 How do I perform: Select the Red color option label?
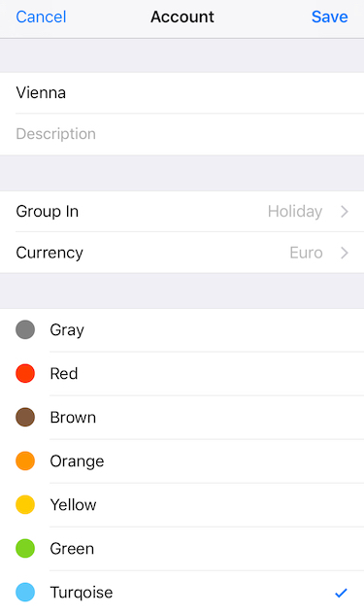pos(64,374)
